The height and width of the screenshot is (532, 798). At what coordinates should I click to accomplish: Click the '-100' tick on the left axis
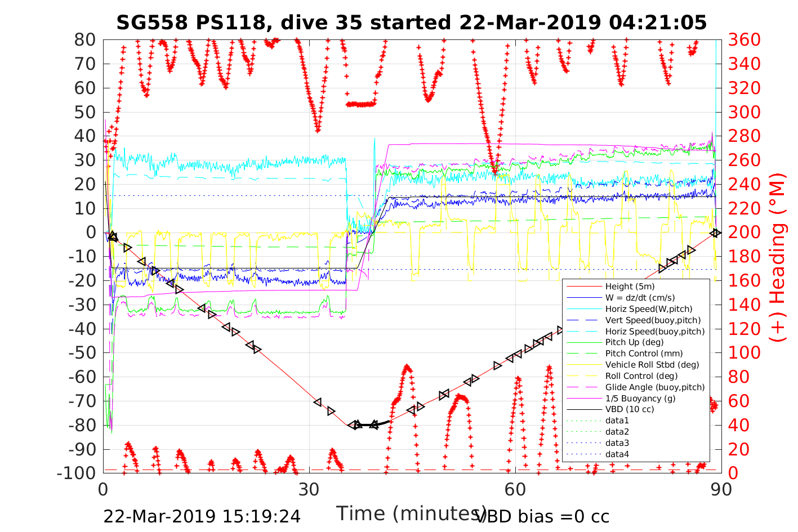pos(77,473)
